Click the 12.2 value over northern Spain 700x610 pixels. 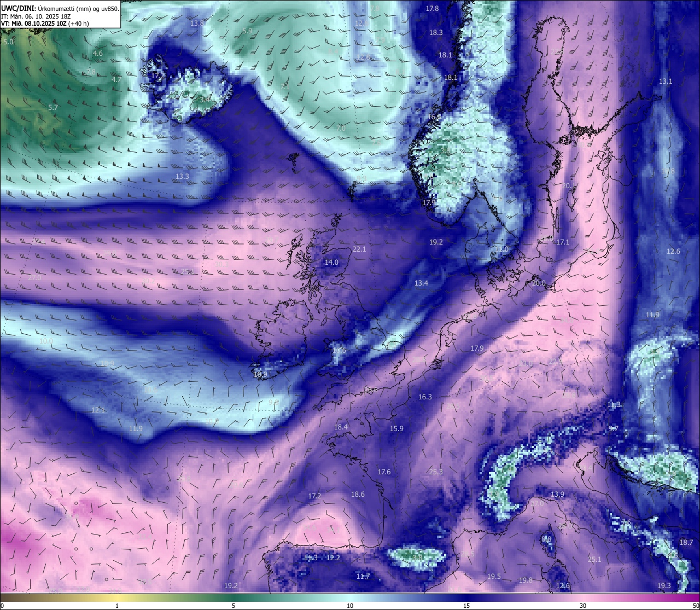333,557
